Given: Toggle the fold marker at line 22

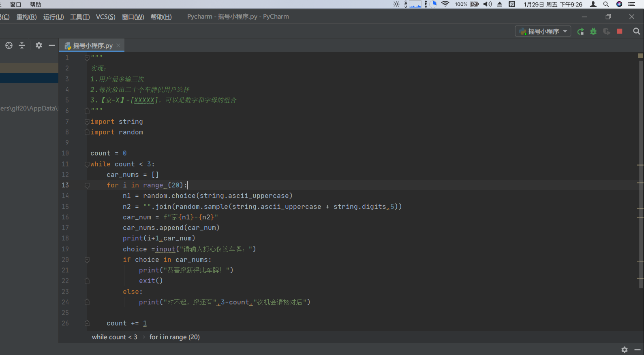Looking at the screenshot, I should coord(87,281).
